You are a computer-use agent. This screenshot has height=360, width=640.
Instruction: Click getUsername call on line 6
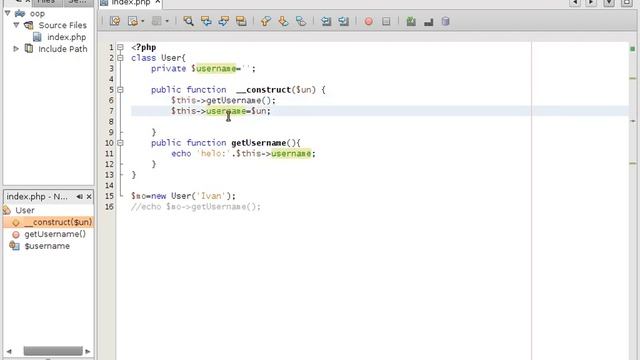(233, 100)
